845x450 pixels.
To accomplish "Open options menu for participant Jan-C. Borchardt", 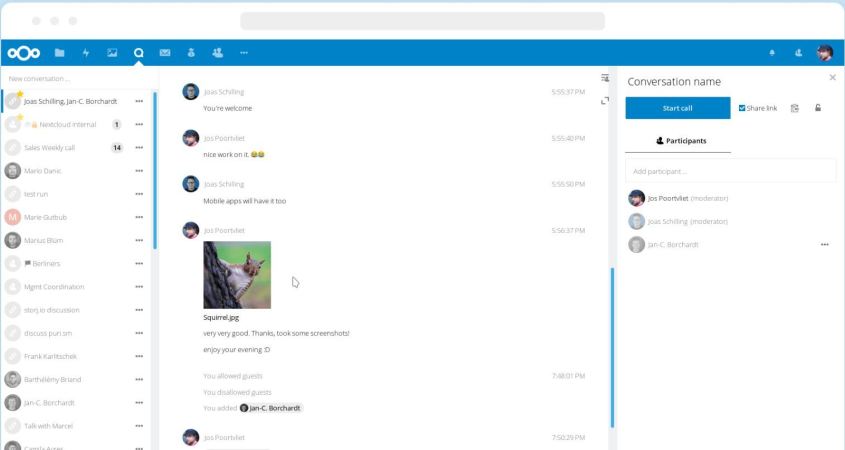I will 825,245.
